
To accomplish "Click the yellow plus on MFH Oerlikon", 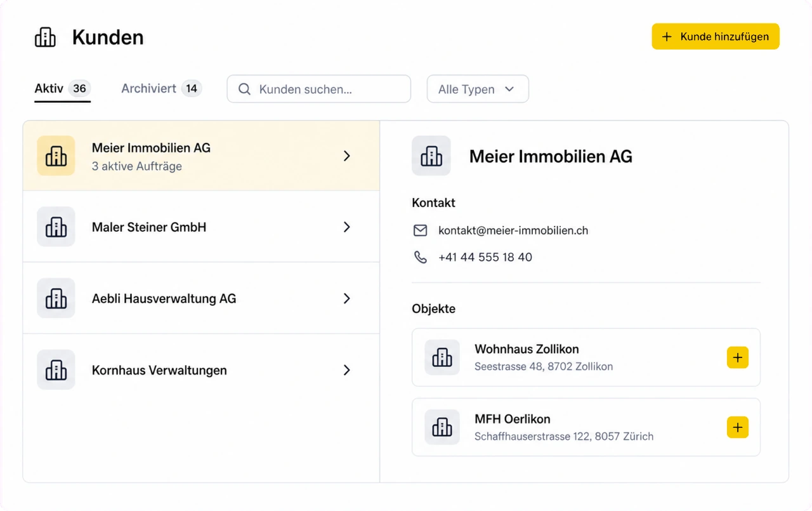I will point(738,427).
